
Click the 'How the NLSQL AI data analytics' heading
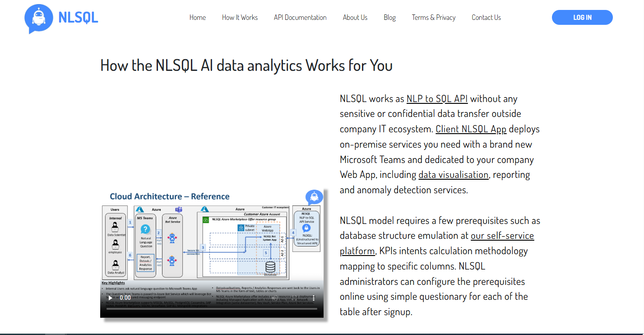246,65
